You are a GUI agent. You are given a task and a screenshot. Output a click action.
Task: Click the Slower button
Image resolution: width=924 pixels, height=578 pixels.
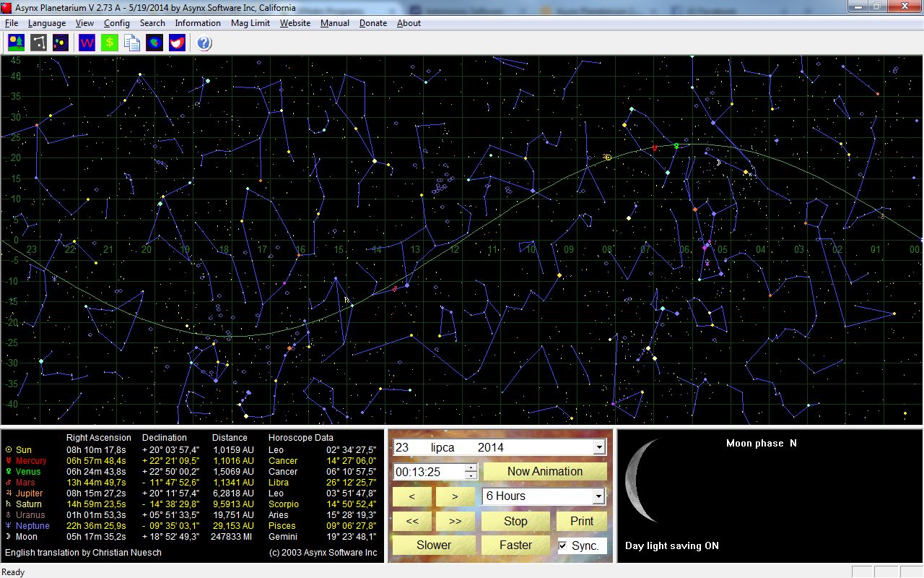click(434, 545)
